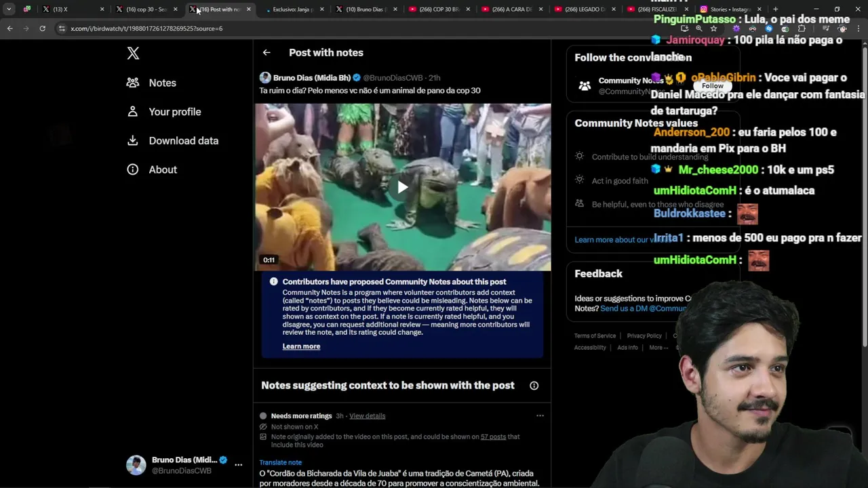Click the 21h post timestamp
The height and width of the screenshot is (488, 868).
click(x=435, y=78)
